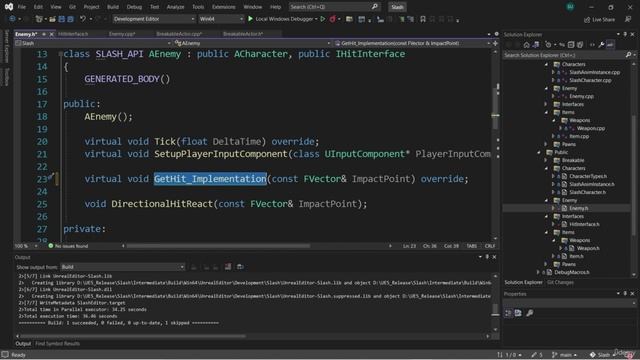
Task: Select CharacterTypes.h in Solution Explorer
Action: point(588,176)
